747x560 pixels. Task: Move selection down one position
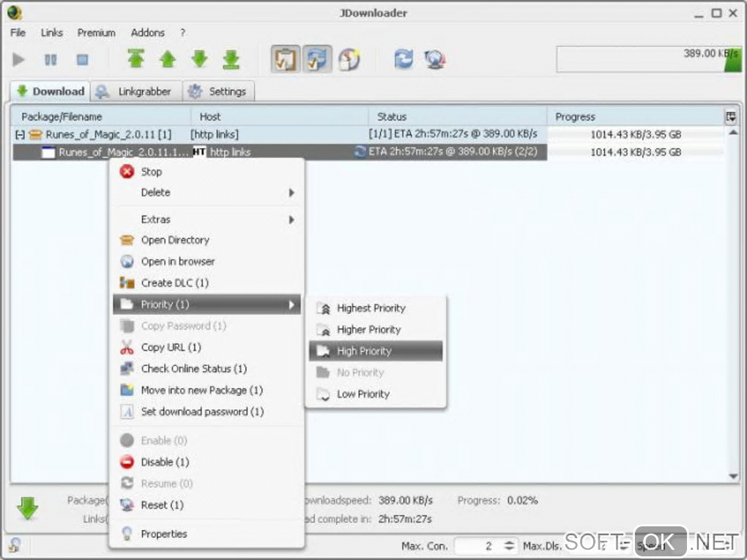(x=200, y=59)
